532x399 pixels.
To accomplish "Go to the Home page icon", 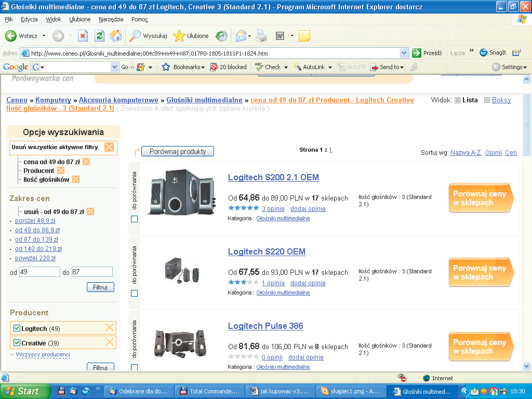I will [116, 36].
